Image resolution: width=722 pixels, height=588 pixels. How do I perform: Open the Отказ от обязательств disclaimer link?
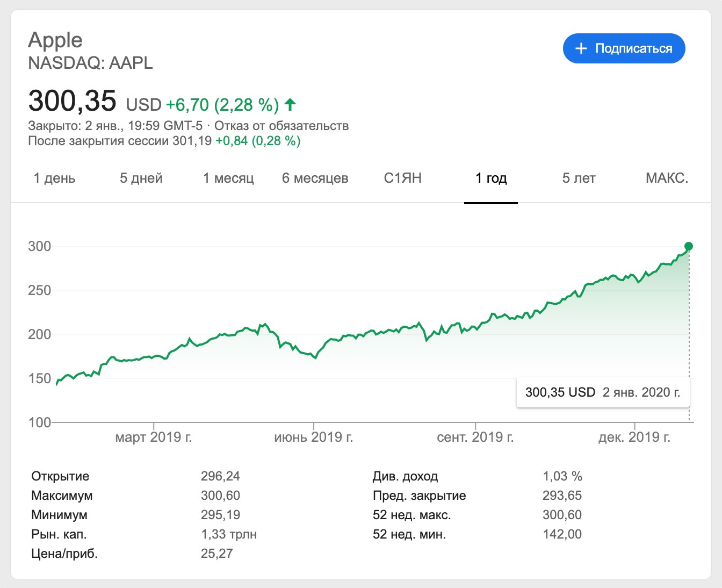(x=281, y=126)
